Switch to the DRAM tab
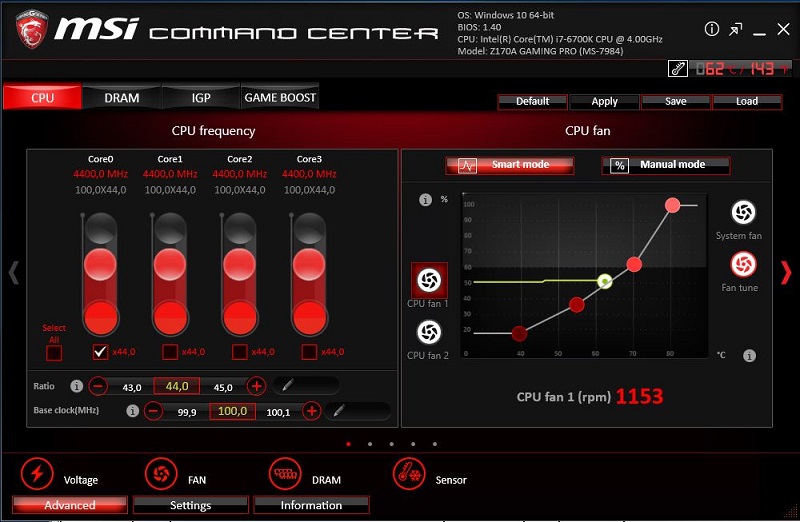 point(121,97)
